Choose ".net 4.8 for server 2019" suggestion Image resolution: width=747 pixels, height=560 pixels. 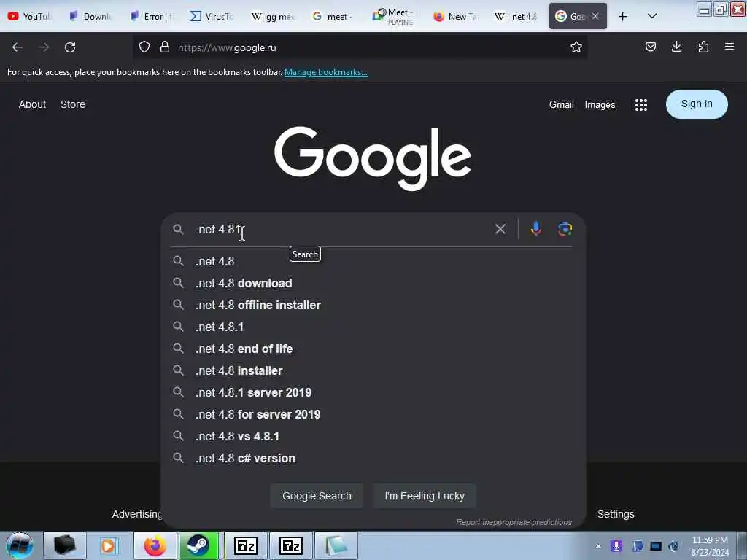coord(373,414)
